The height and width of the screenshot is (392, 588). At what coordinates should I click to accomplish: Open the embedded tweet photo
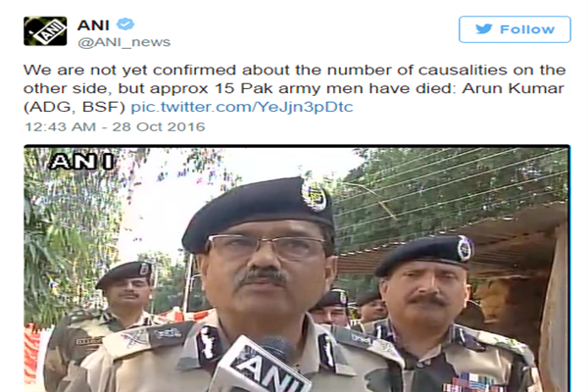(x=297, y=269)
